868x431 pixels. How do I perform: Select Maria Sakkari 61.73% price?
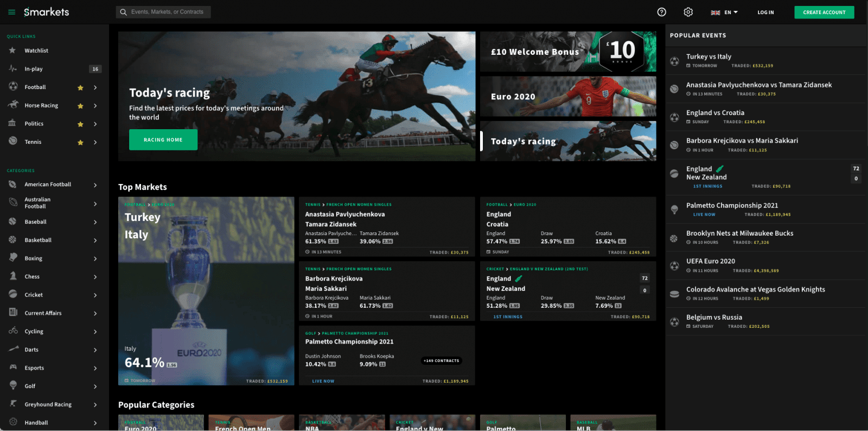pos(376,306)
